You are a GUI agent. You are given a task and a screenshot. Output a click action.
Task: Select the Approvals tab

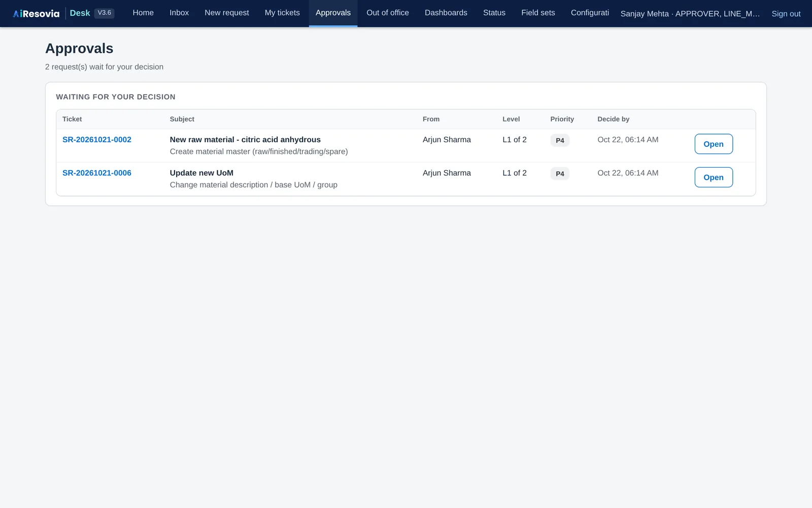pos(333,13)
